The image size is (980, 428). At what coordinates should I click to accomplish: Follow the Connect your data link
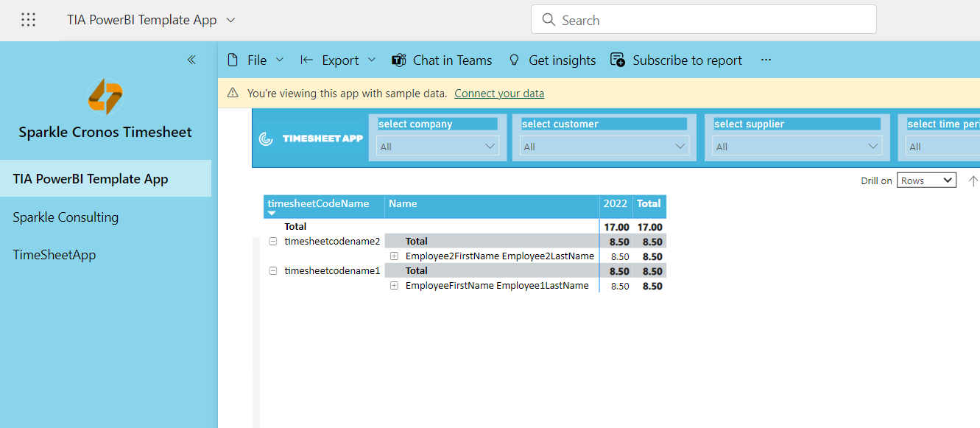[x=499, y=94]
